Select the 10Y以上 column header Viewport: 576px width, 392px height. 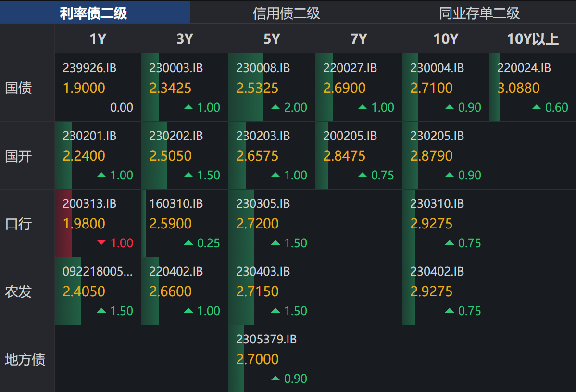point(533,39)
